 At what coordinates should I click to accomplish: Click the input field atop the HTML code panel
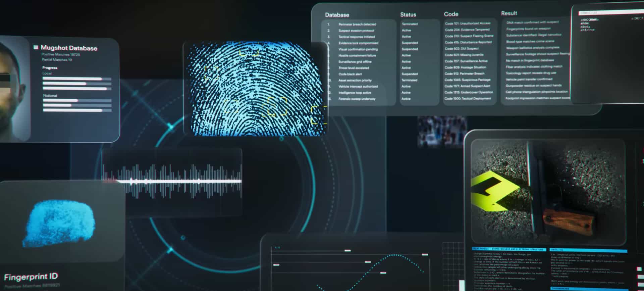(x=610, y=13)
